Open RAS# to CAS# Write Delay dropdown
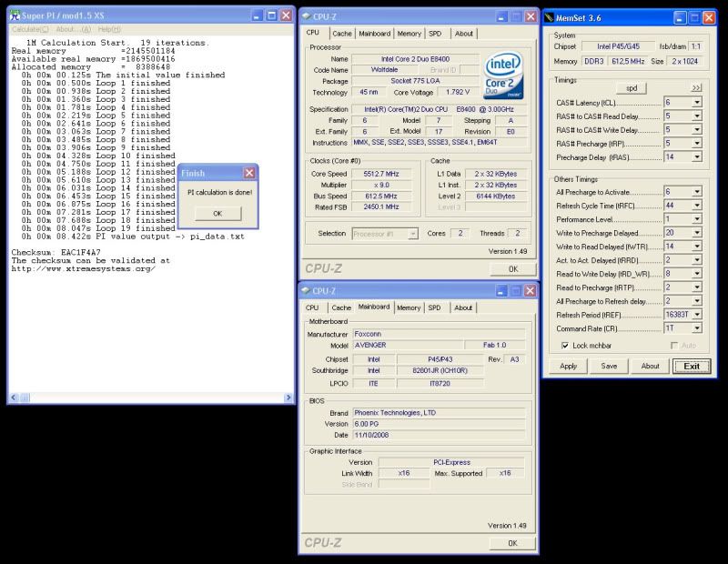The height and width of the screenshot is (564, 728). click(x=697, y=129)
